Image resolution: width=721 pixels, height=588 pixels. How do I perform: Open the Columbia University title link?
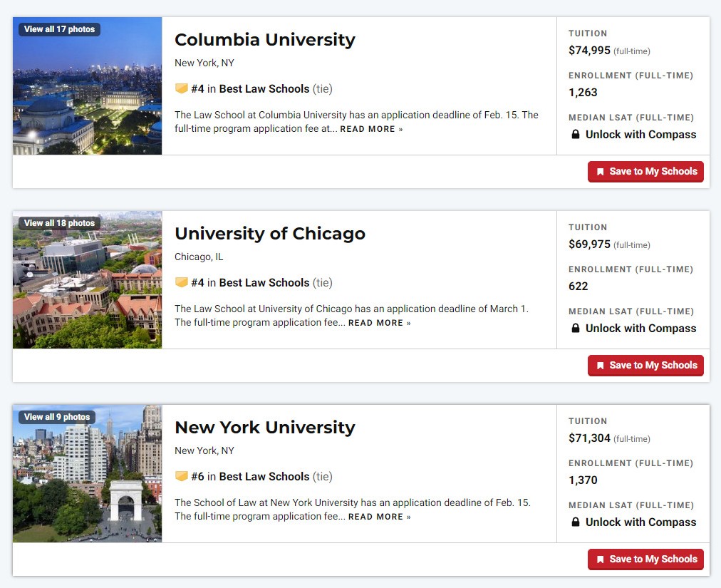(x=265, y=40)
